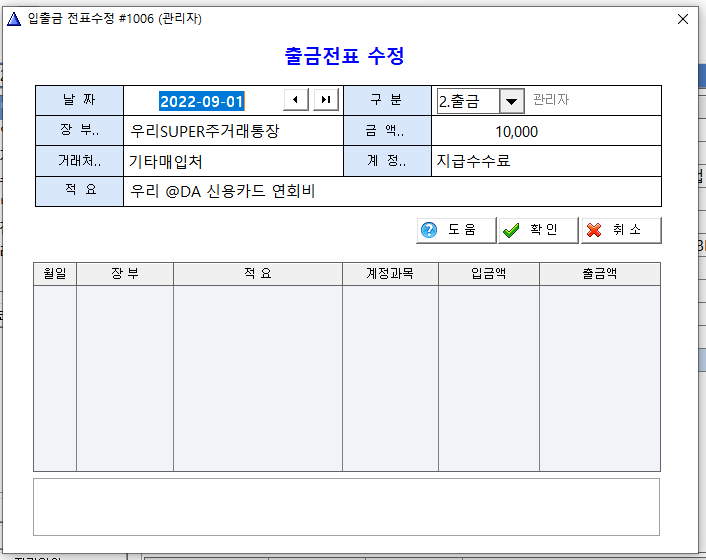Screen dimensions: 706x560
Task: Click the blue triangle app icon in title bar
Action: point(14,19)
